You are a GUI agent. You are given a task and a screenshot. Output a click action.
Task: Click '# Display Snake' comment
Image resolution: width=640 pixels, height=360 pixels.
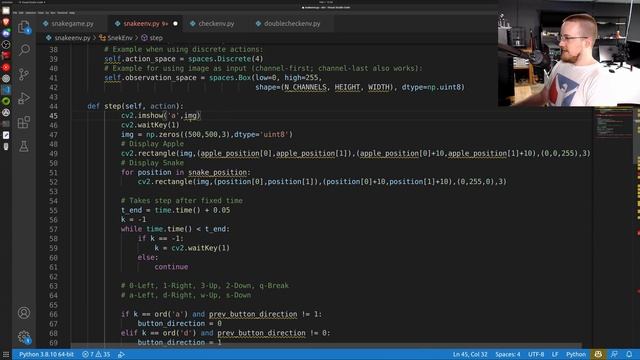click(152, 163)
